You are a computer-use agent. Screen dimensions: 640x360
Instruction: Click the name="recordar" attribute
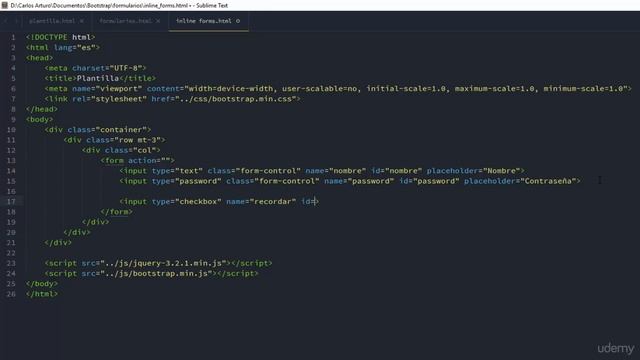pyautogui.click(x=261, y=201)
